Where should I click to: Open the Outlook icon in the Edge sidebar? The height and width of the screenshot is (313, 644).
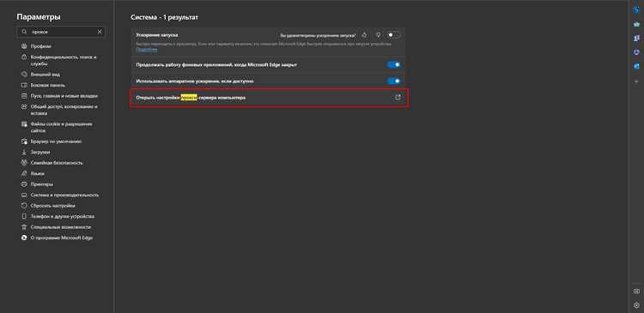pos(636,66)
